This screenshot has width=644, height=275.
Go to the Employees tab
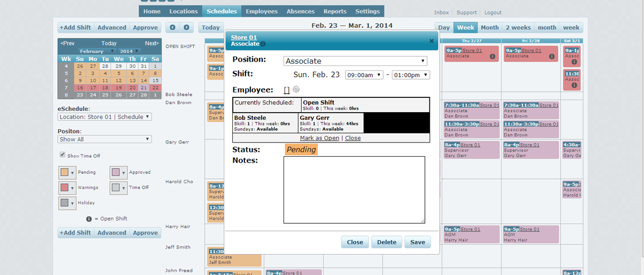click(261, 12)
